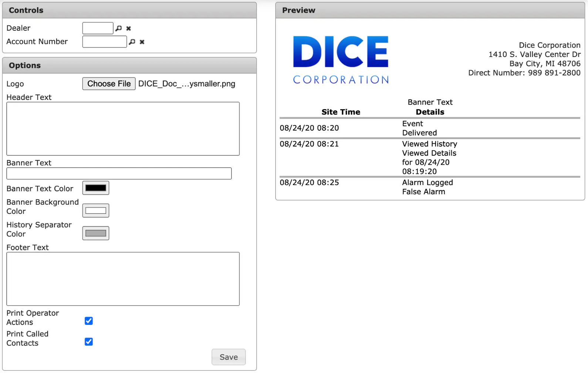This screenshot has height=373, width=588.
Task: Open the History Separator Color swatch
Action: pyautogui.click(x=96, y=233)
